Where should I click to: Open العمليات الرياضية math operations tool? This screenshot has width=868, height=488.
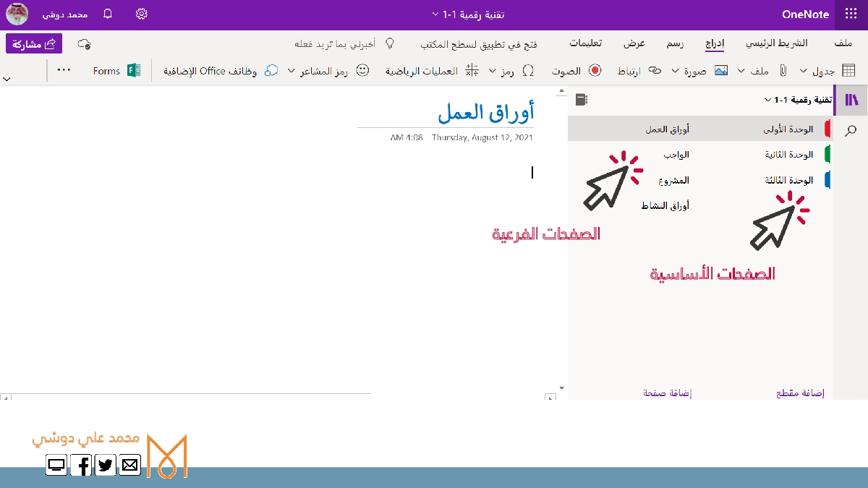(x=472, y=71)
